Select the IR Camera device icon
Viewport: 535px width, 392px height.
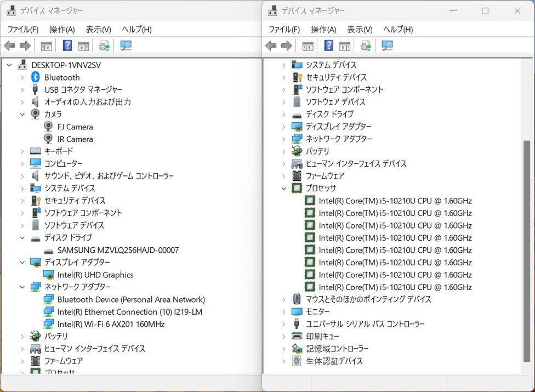pos(48,139)
